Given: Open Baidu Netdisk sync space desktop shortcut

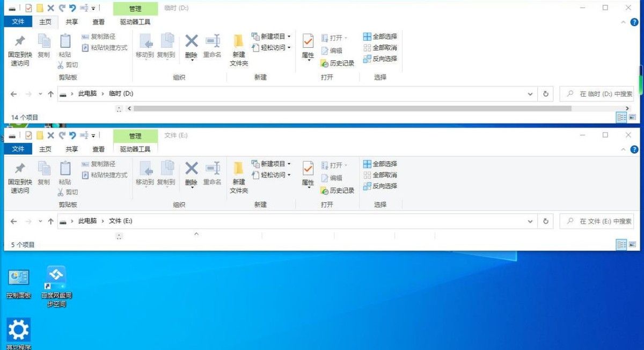Looking at the screenshot, I should coord(56,287).
